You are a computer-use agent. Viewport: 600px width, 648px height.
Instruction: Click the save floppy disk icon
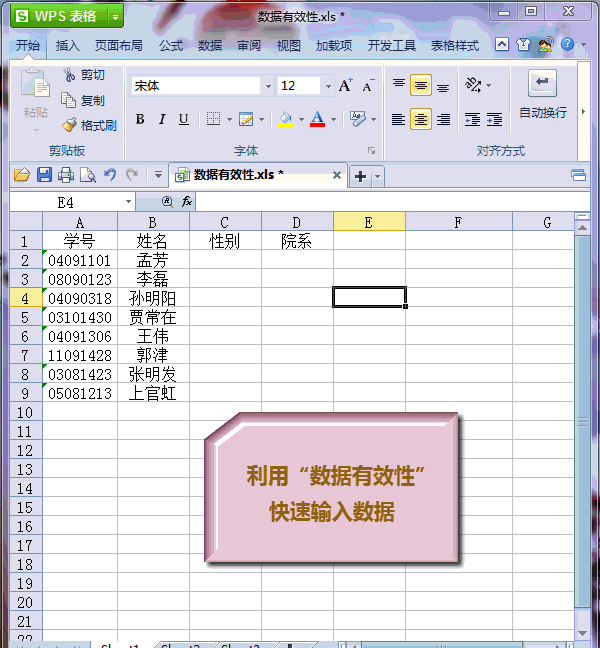44,175
